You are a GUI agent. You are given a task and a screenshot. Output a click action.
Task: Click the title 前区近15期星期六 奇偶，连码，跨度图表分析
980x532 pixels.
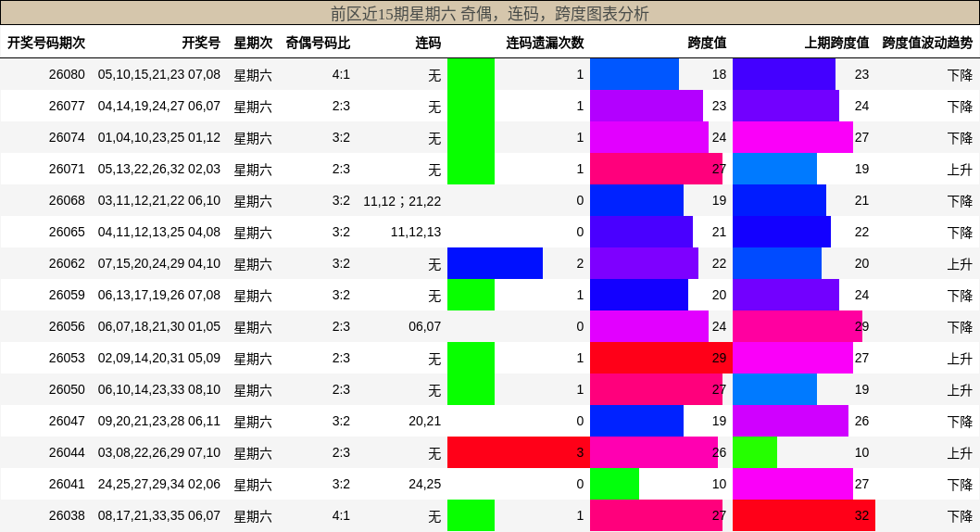pos(490,14)
